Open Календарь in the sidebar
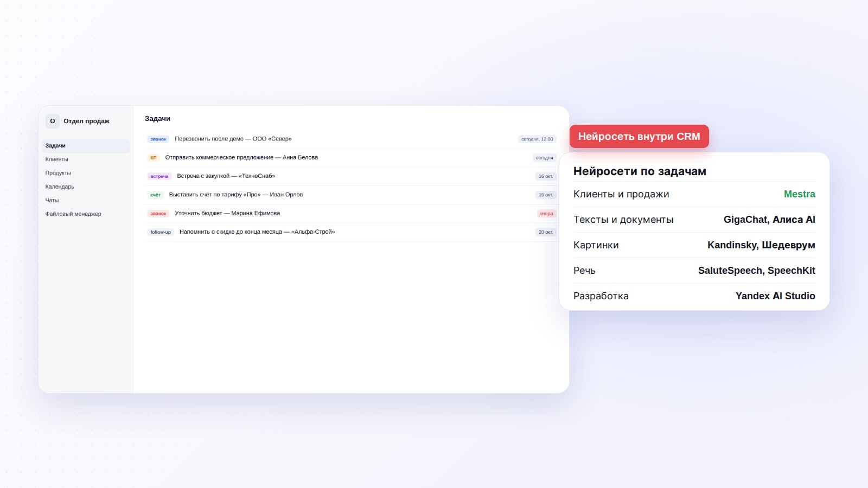Screen dimensions: 868x488 [86, 187]
